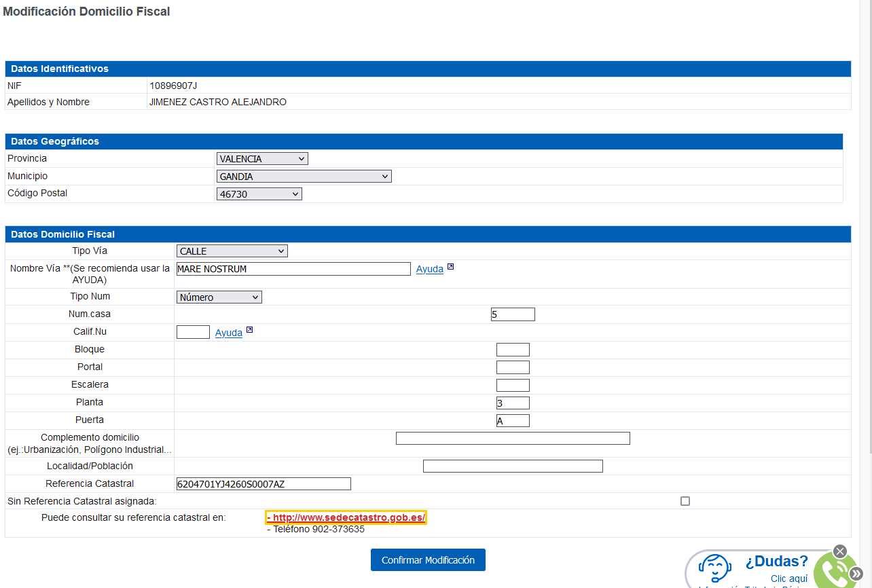Focus the Planta input field
This screenshot has width=872, height=588.
[513, 403]
